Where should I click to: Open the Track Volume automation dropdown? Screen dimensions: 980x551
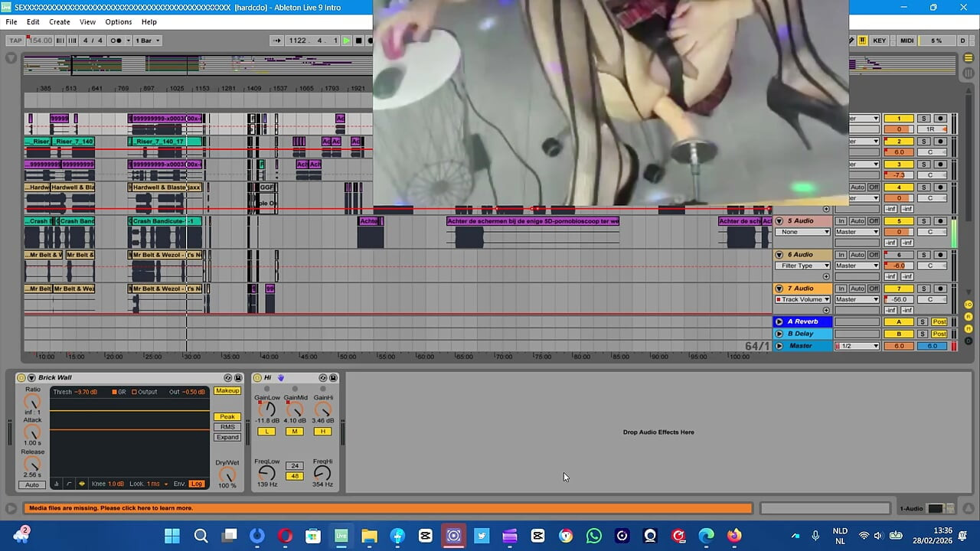click(x=802, y=299)
